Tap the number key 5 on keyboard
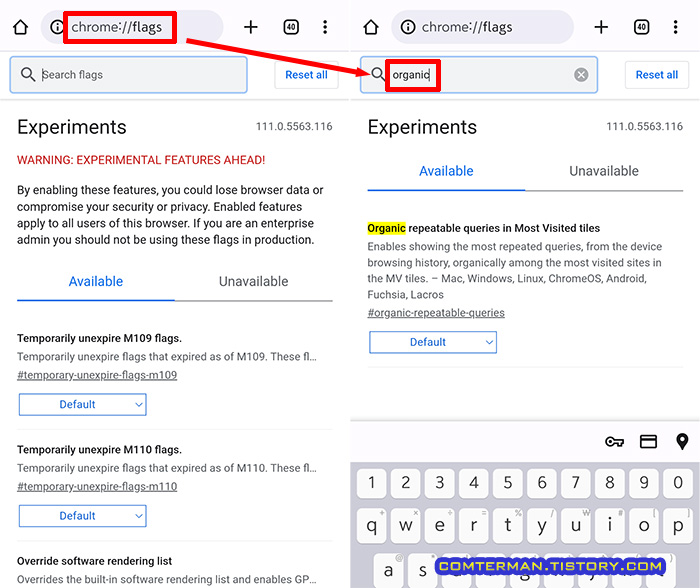The height and width of the screenshot is (588, 700). point(508,483)
